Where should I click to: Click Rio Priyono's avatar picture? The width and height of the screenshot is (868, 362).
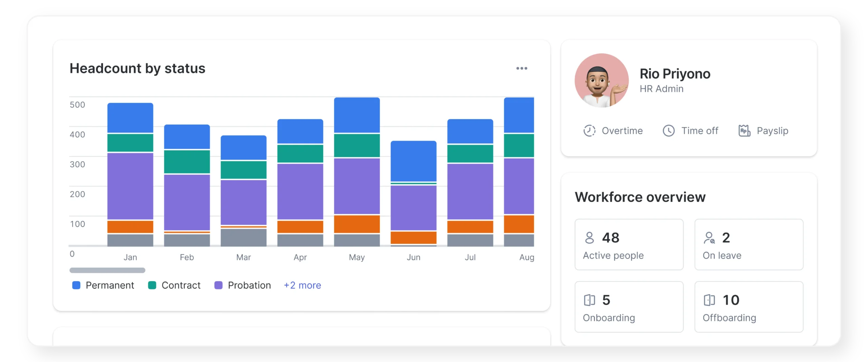(x=601, y=80)
